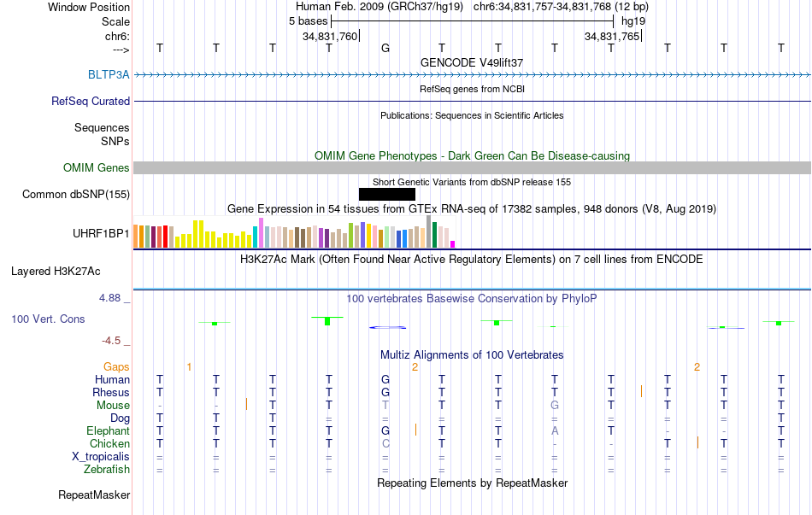
Task: Click the SNPs track label
Action: coord(115,141)
